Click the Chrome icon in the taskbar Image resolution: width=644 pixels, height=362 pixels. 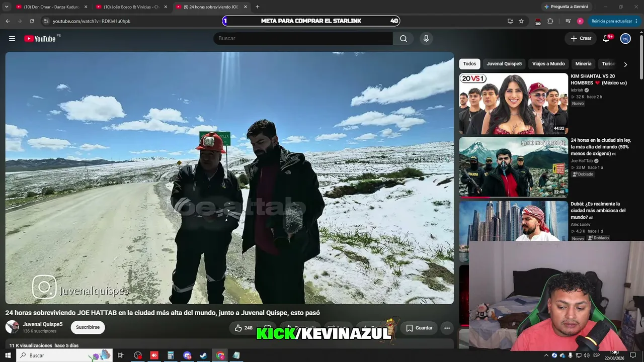pos(220,355)
